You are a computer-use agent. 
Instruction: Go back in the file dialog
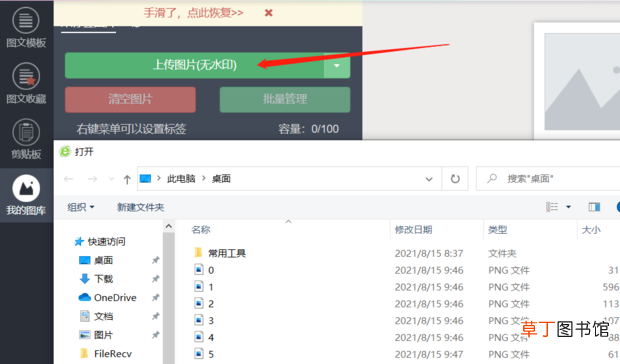click(x=68, y=179)
